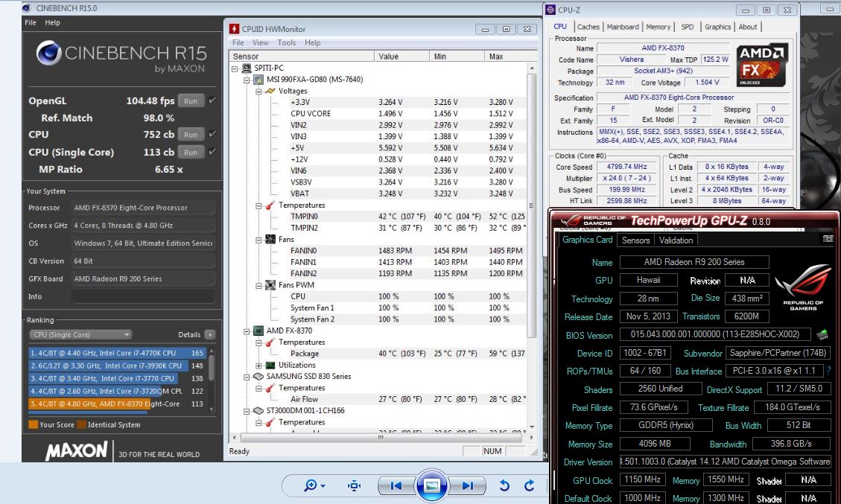Click the MSI 990FXA-GD80 motherboard icon
This screenshot has width=841, height=504.
(x=258, y=80)
